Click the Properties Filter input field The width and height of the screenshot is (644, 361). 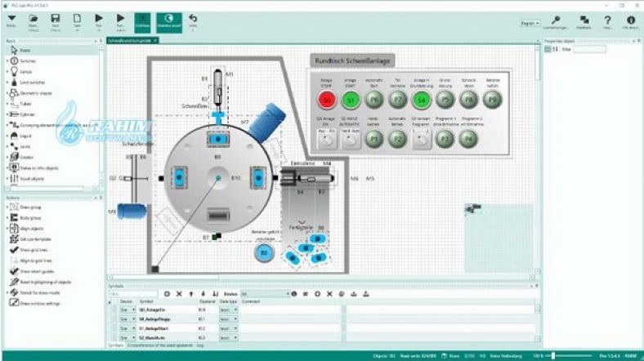pos(589,49)
